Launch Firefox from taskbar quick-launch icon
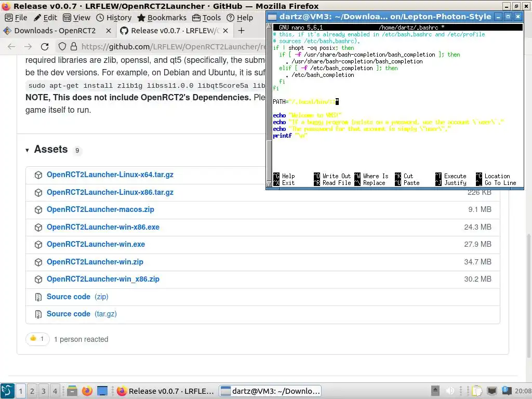Image resolution: width=532 pixels, height=399 pixels. (87, 391)
